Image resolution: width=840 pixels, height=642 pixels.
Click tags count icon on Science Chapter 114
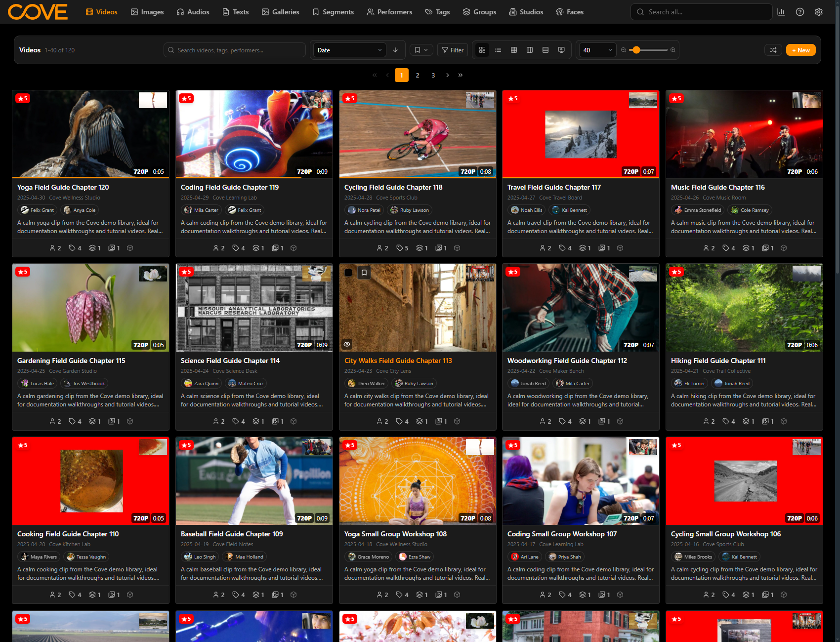click(x=239, y=421)
